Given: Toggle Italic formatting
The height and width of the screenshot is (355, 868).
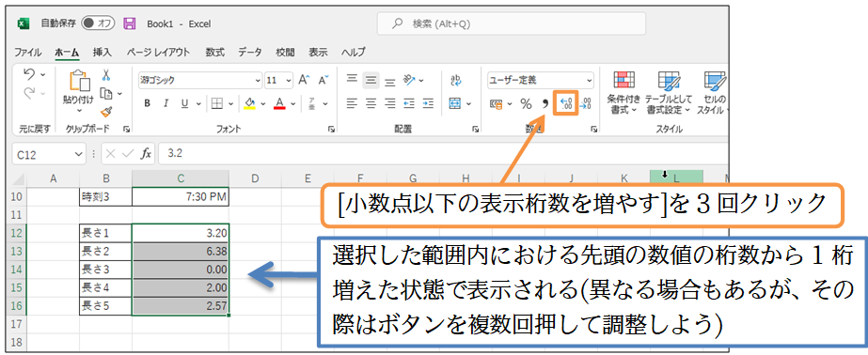Looking at the screenshot, I should [166, 103].
